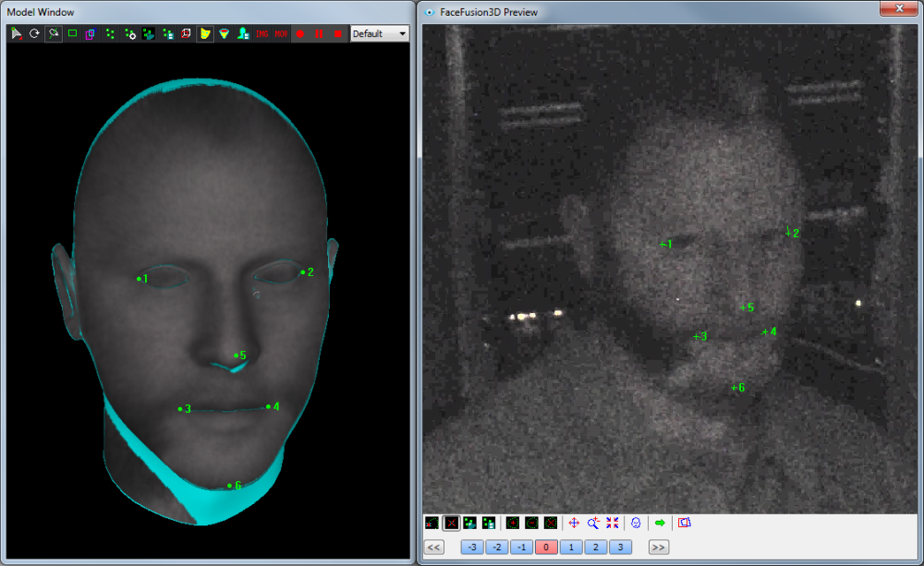This screenshot has height=566, width=924.
Task: Start capture with the red record button
Action: pyautogui.click(x=301, y=33)
